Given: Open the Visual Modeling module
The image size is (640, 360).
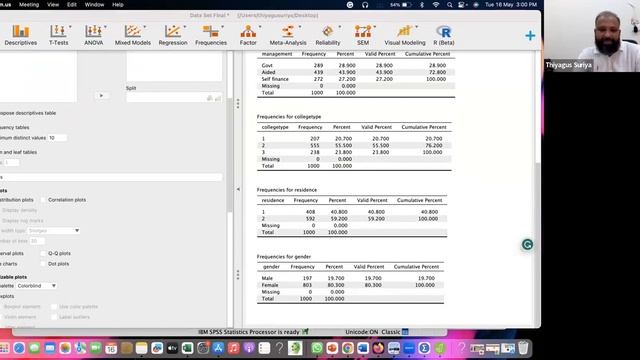Looking at the screenshot, I should click(x=404, y=35).
